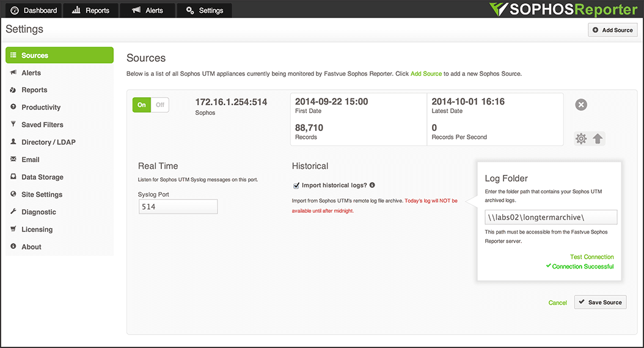Click the Test Connection link
The height and width of the screenshot is (348, 644).
click(x=592, y=257)
